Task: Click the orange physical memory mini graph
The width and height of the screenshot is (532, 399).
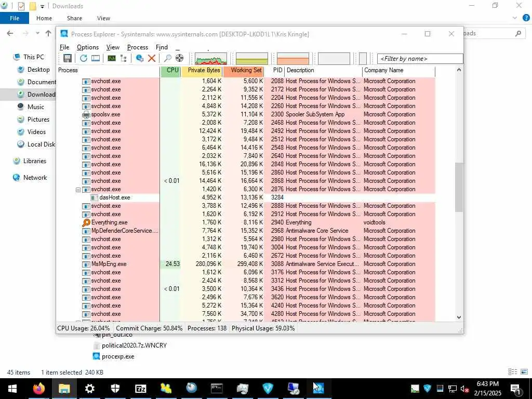Action: pyautogui.click(x=293, y=58)
